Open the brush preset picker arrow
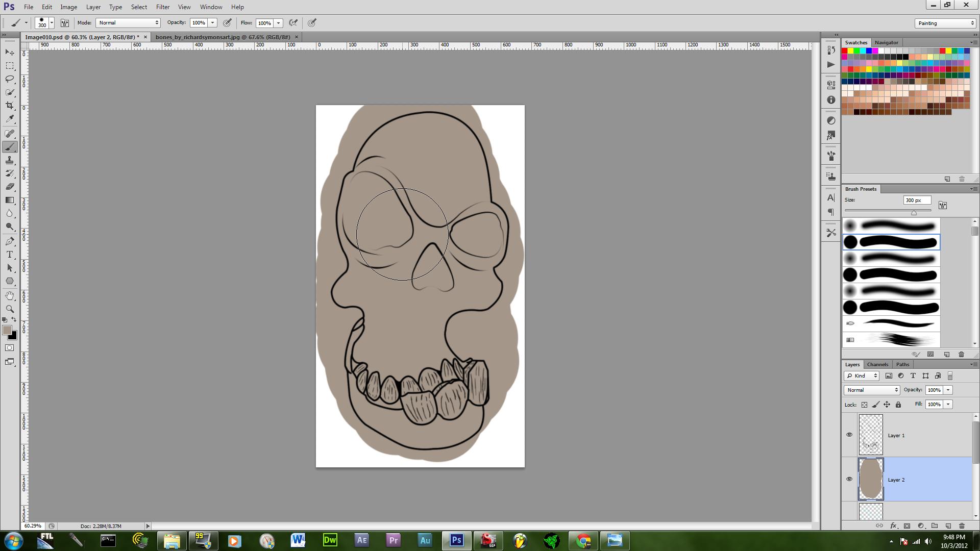980x551 pixels. tap(52, 23)
